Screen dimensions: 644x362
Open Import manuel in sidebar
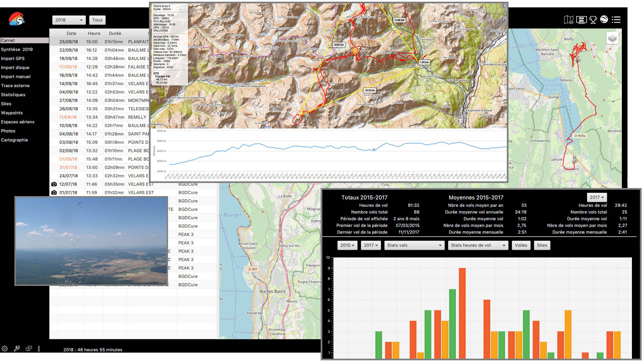(16, 76)
